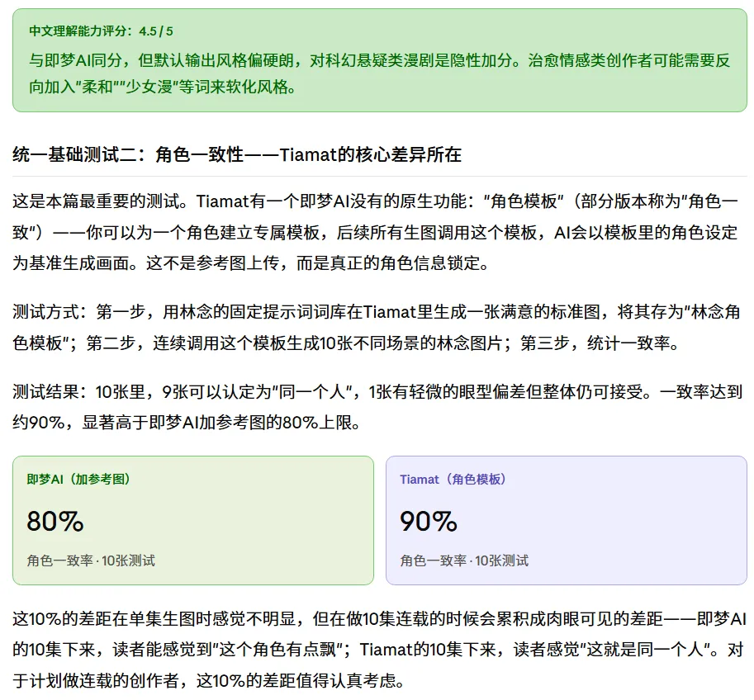This screenshot has width=754, height=700.
Task: Click the paragraph starting '测试方式：第一步'
Action: click(377, 328)
